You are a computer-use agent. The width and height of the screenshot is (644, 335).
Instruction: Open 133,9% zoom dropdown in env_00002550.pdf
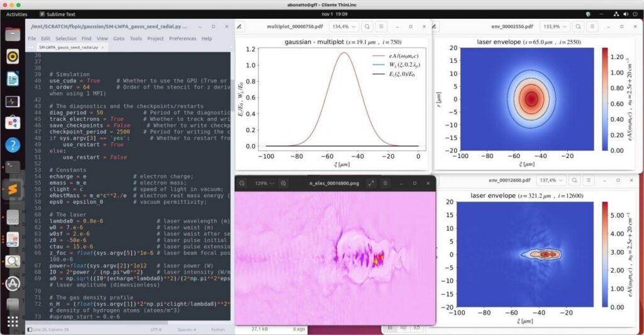(555, 26)
